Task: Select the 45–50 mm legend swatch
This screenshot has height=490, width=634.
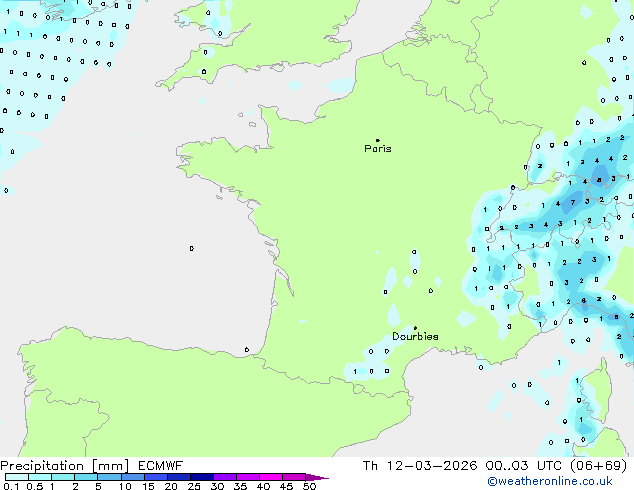Action: click(294, 477)
